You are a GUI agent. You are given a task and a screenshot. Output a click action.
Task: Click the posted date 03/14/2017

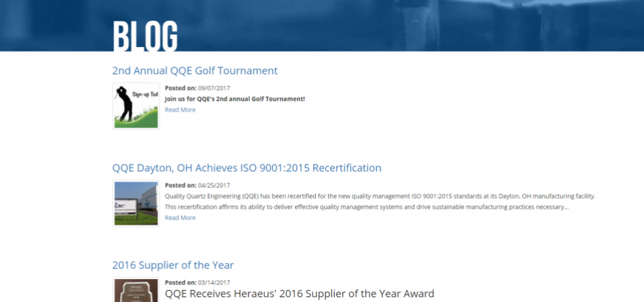214,283
